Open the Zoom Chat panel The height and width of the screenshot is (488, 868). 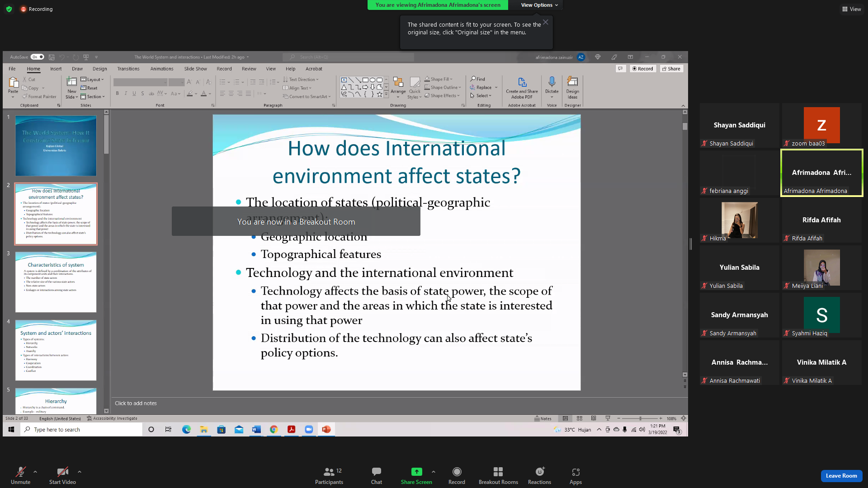(377, 475)
